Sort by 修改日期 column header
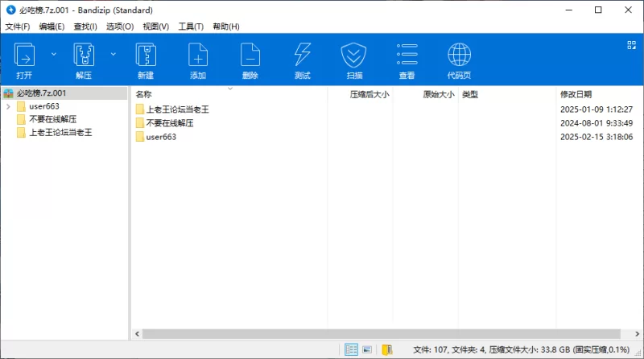Image resolution: width=644 pixels, height=359 pixels. 576,94
